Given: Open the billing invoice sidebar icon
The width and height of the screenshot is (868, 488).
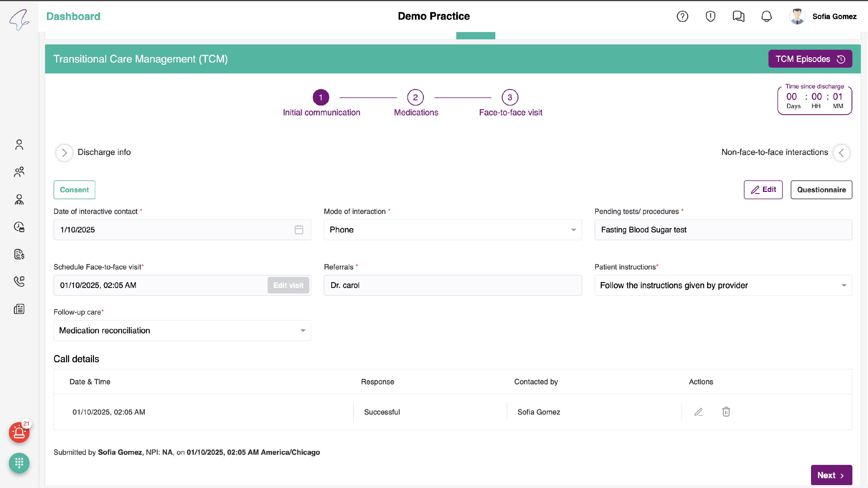Looking at the screenshot, I should [19, 254].
